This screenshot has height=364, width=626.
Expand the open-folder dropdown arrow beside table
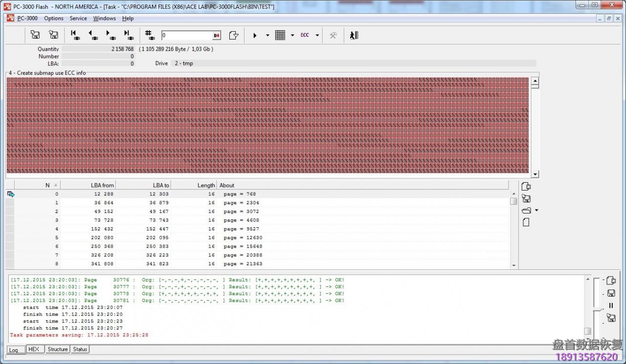tap(537, 211)
